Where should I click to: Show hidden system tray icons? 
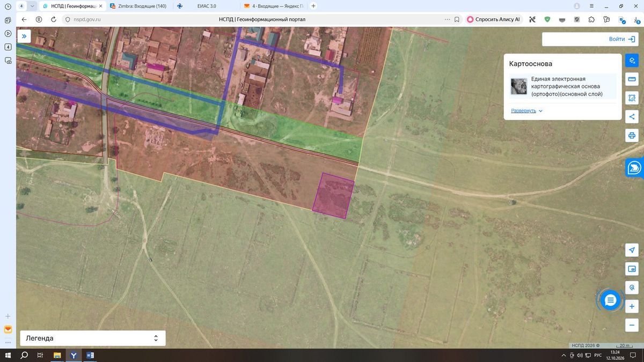click(563, 356)
